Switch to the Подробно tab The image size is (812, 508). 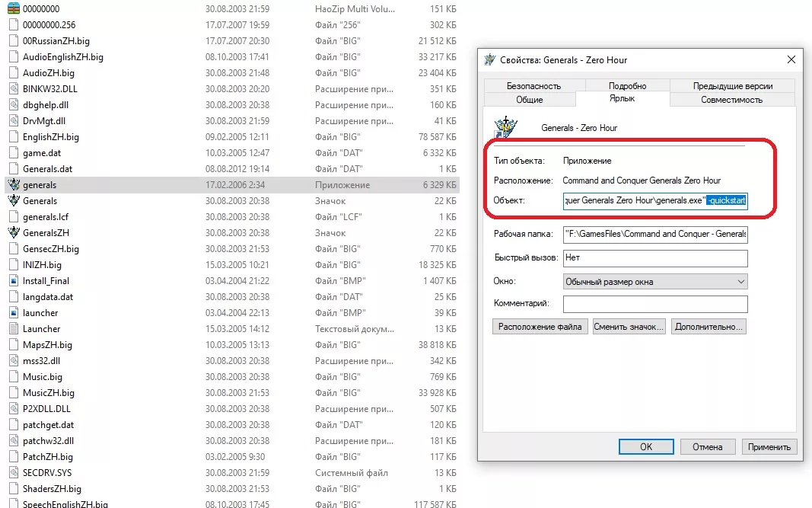pos(627,86)
